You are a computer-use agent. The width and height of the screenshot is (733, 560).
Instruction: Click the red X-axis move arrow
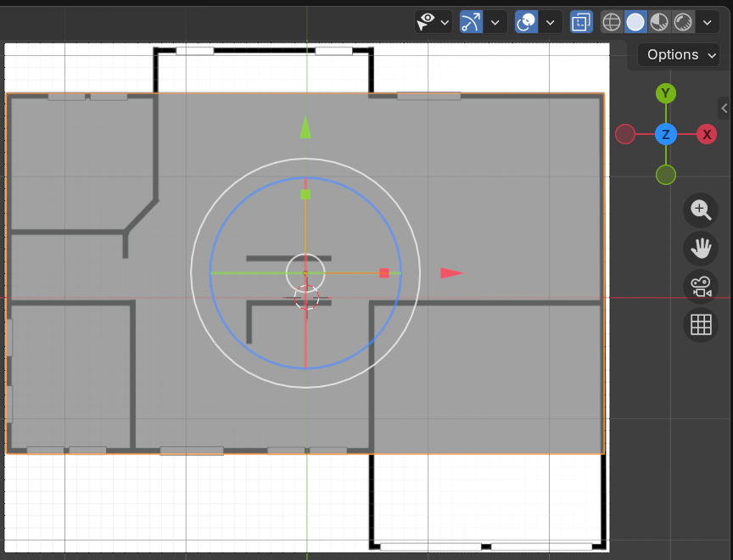[451, 273]
